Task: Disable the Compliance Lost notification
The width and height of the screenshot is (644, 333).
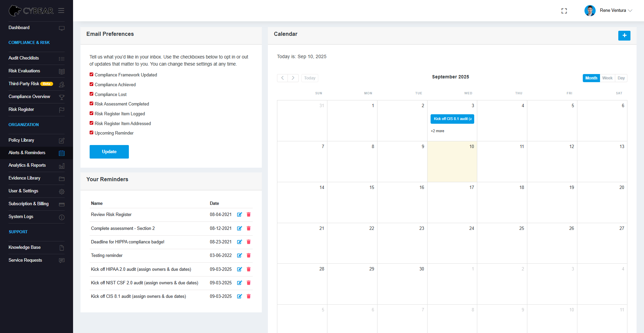Action: pos(91,94)
